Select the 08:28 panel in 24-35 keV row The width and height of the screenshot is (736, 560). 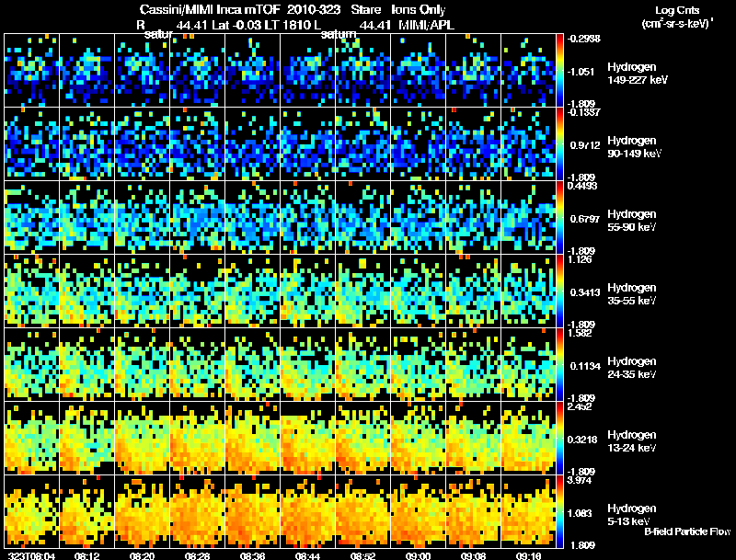click(197, 364)
